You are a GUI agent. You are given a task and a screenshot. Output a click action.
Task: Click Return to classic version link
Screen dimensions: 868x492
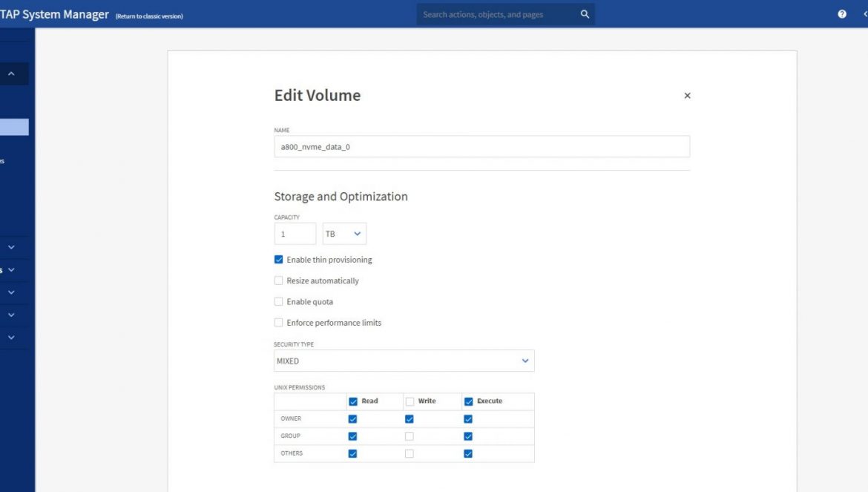tap(149, 16)
